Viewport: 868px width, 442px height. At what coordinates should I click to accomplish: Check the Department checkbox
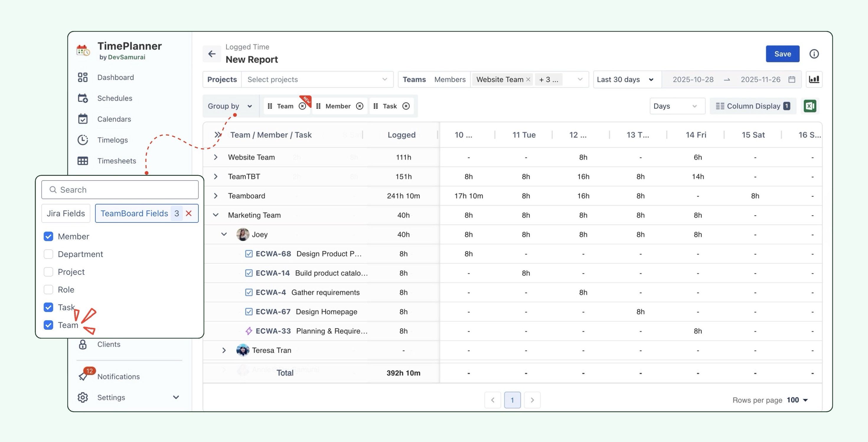(48, 254)
